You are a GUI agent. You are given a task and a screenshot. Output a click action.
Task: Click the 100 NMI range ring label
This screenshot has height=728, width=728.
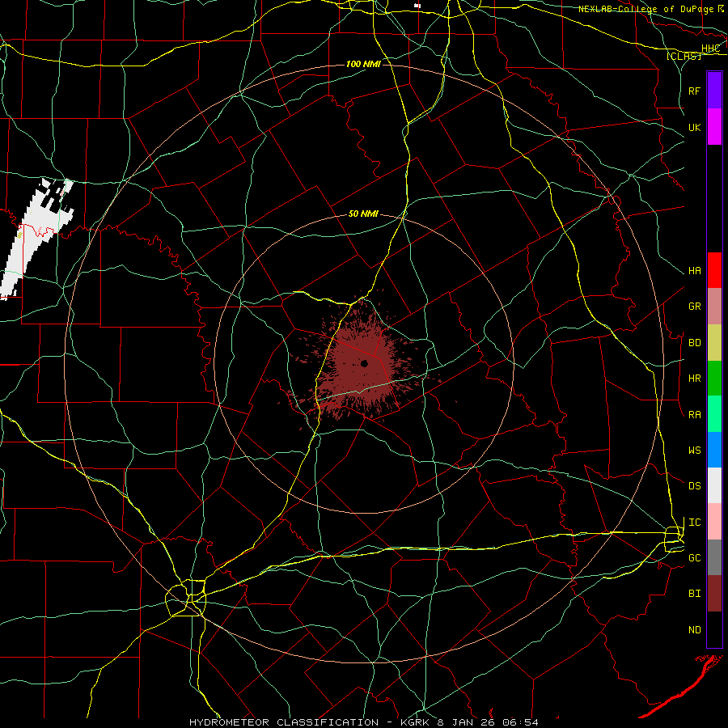[363, 64]
